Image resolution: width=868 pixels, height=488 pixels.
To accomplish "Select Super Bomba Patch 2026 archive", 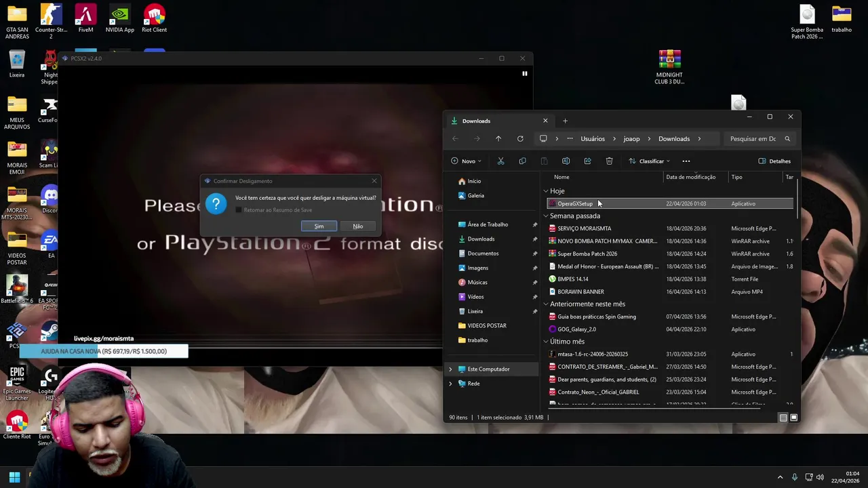I will [x=670, y=253].
